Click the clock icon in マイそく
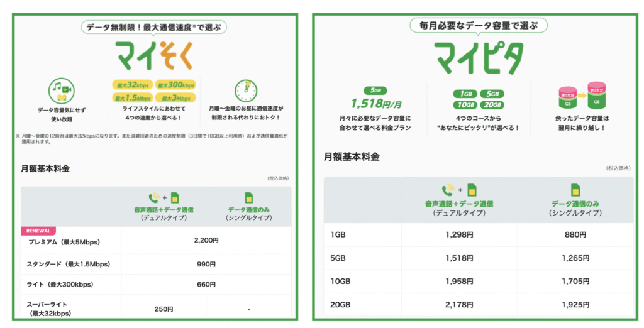644x328 pixels. pos(246,90)
